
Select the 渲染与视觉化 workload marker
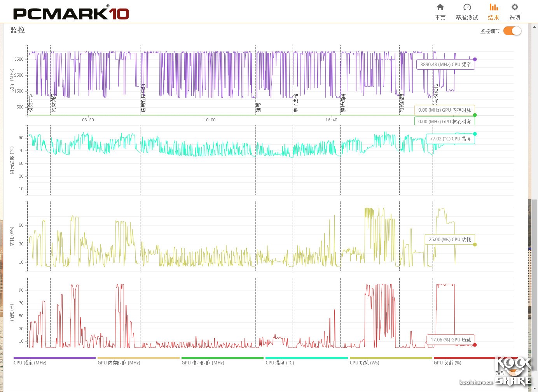pos(436,94)
